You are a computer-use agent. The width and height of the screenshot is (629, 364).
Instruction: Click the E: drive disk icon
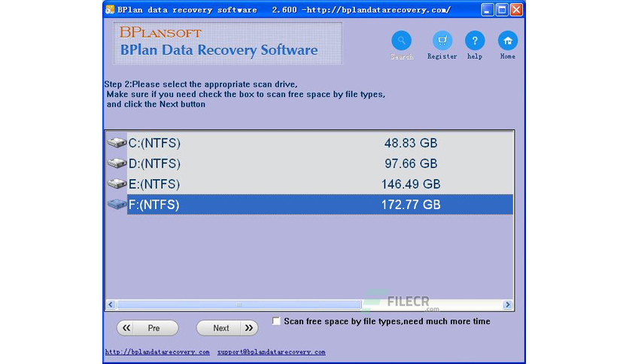coord(117,184)
